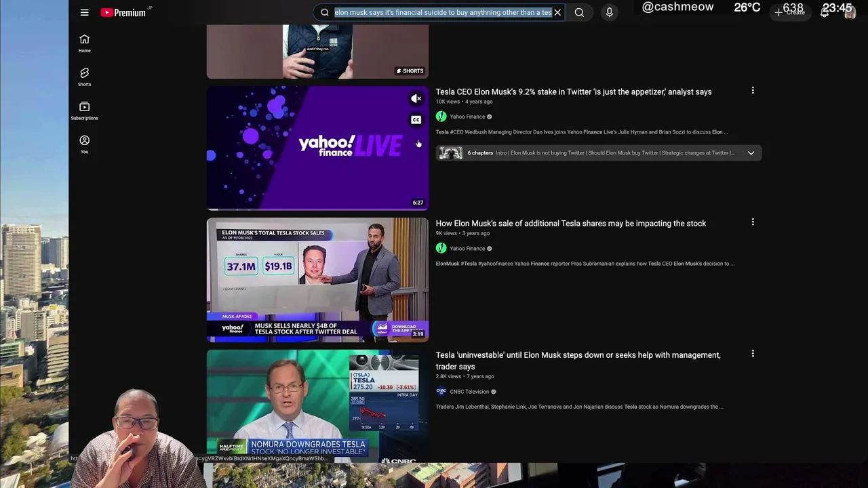Open the Yahoo Finance Live video thumbnail

point(317,148)
